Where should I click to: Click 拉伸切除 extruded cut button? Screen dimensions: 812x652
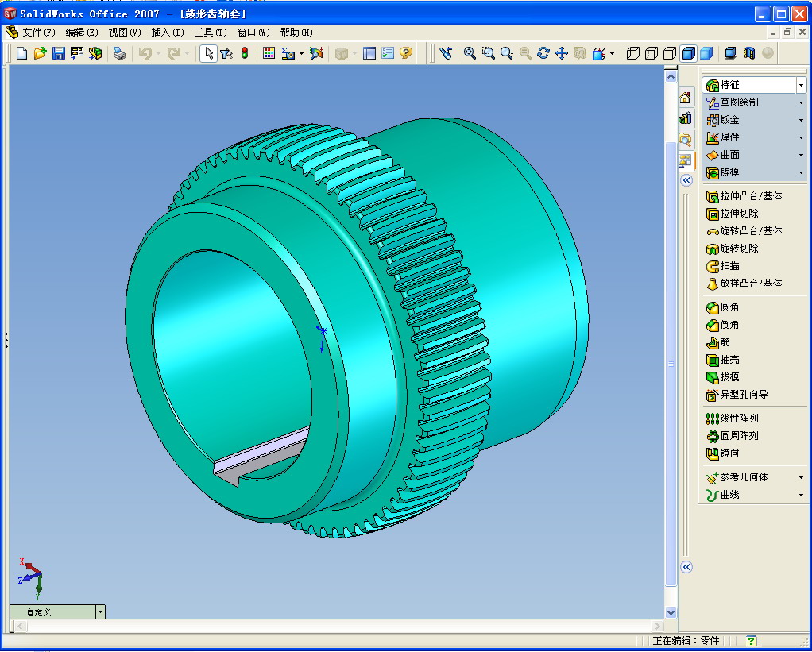point(733,214)
